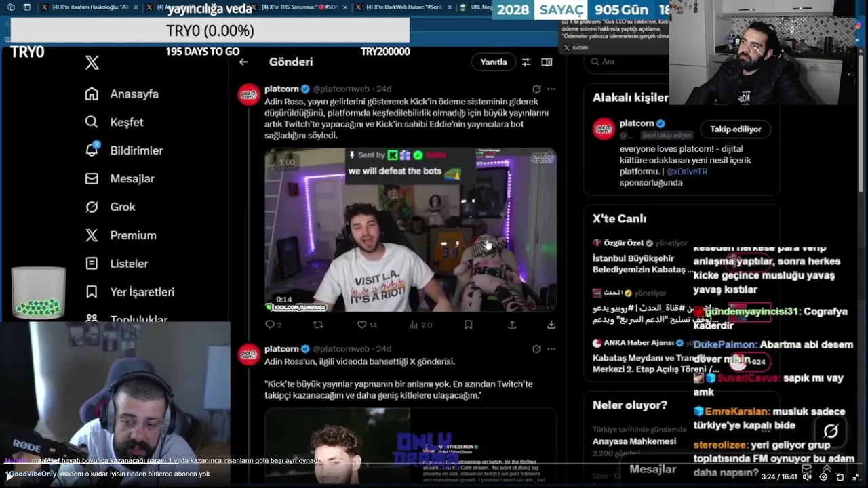Click the Ara search field

point(627,62)
